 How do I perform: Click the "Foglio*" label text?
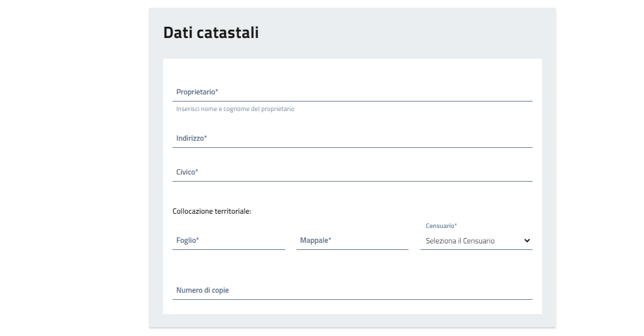click(187, 240)
